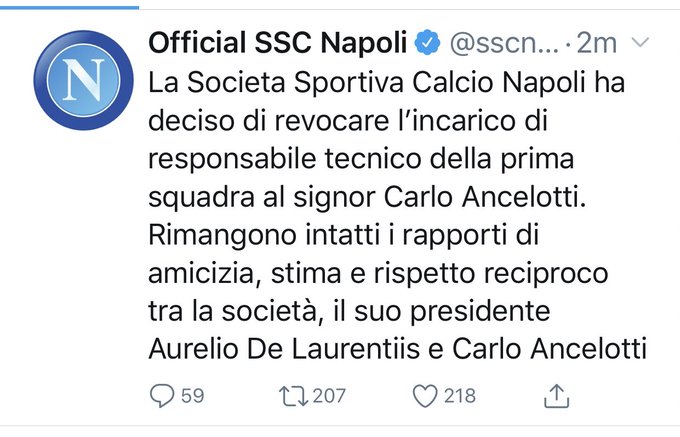Click the blue verified badge

click(x=427, y=44)
